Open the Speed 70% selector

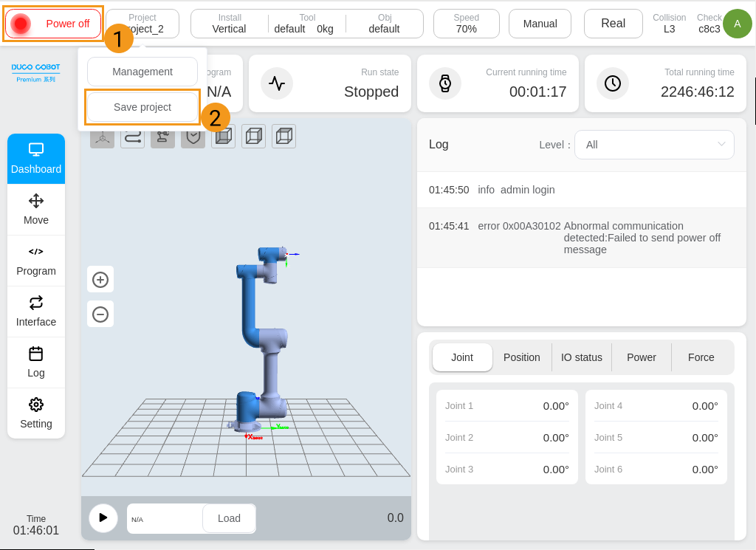pyautogui.click(x=466, y=24)
